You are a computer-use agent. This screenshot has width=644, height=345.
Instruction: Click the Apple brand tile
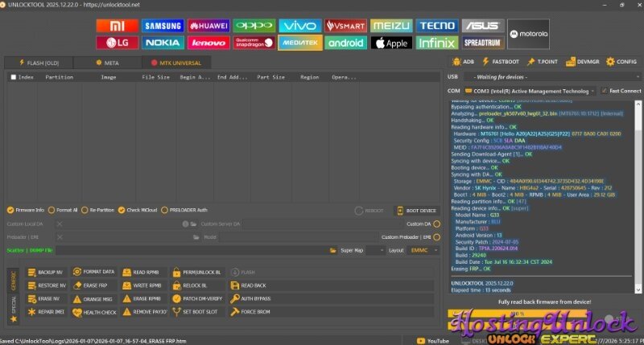coord(391,43)
